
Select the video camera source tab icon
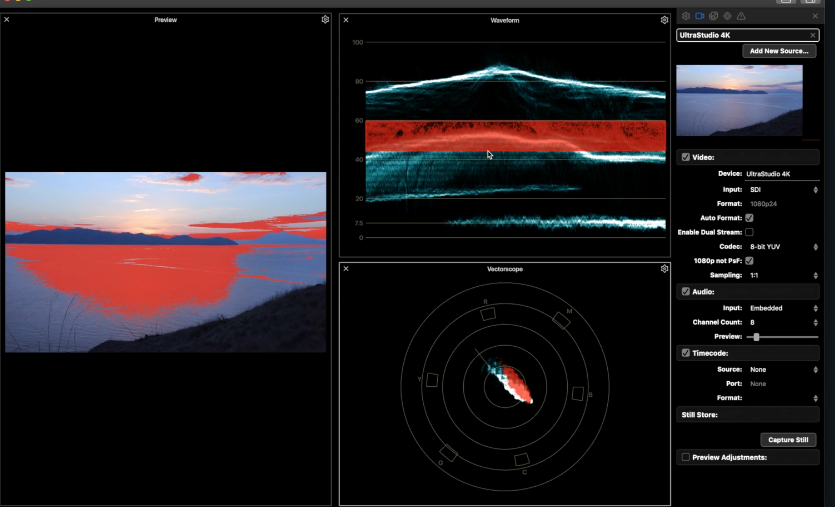click(700, 17)
